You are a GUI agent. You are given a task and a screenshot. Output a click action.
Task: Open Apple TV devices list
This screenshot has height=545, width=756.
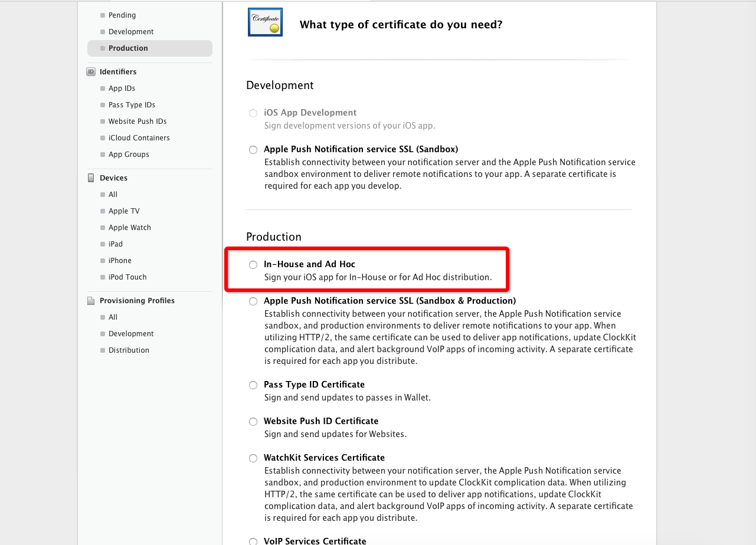click(124, 211)
